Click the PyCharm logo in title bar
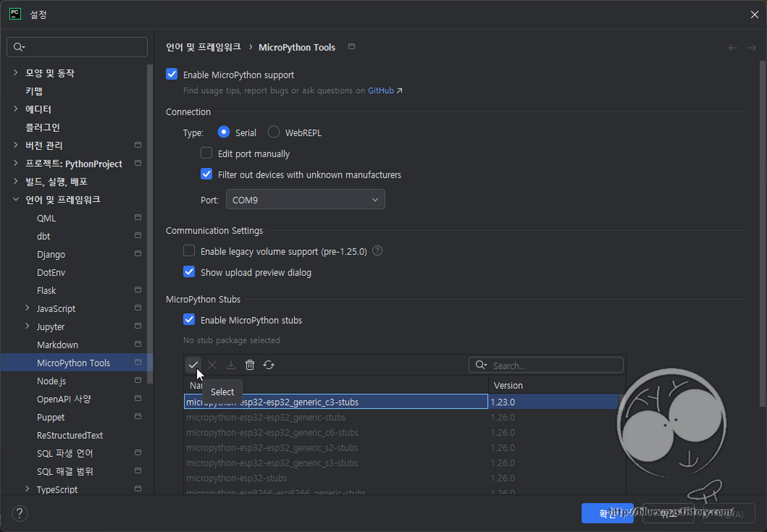This screenshot has width=767, height=532. point(15,14)
